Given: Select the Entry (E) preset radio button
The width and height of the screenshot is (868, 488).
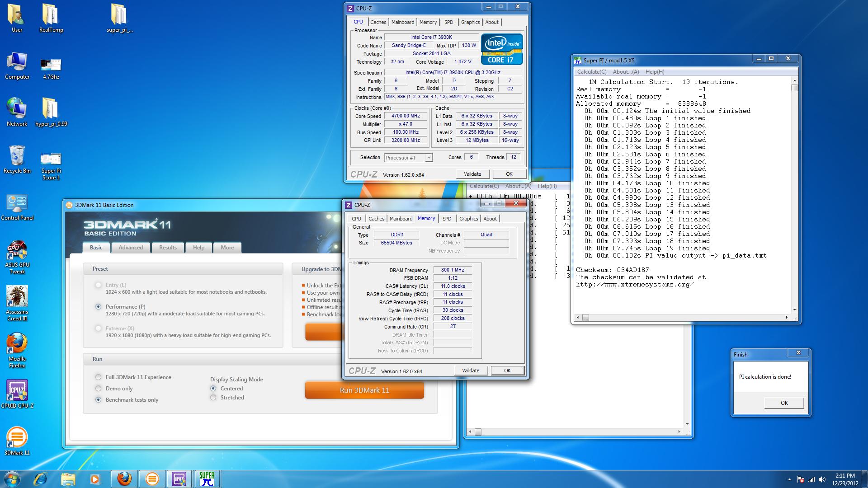Looking at the screenshot, I should coord(98,285).
